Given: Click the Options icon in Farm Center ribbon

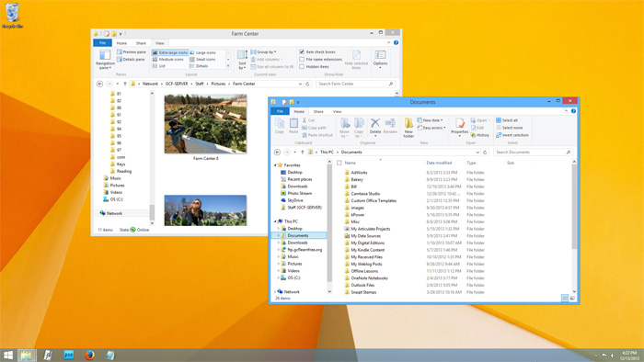Looking at the screenshot, I should 380,59.
